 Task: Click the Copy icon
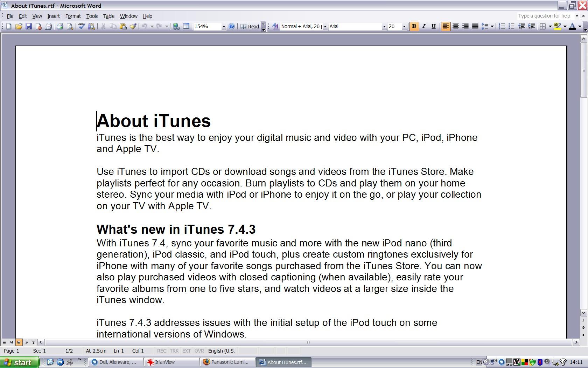(x=113, y=26)
